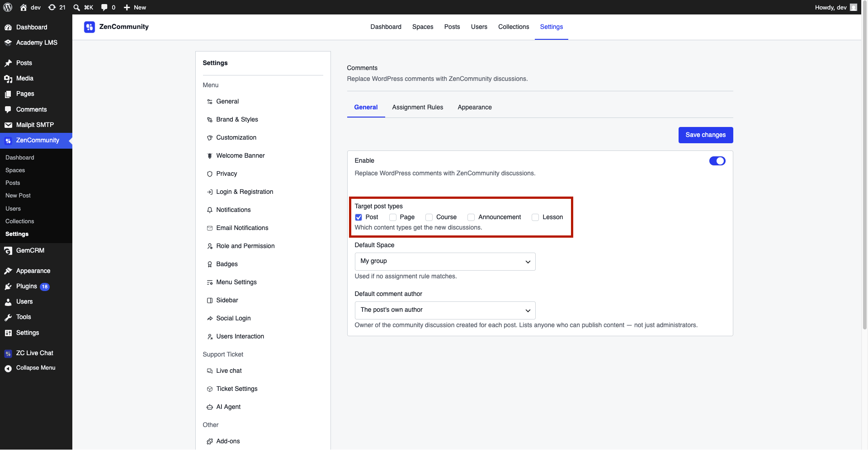Screen dimensions: 868x460
Task: Click the Save changes button
Action: 705,135
